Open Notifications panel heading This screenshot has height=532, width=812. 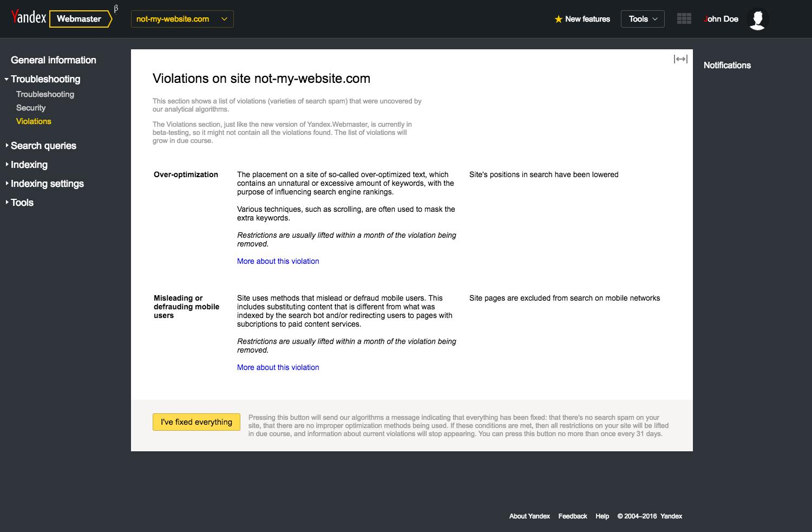(727, 65)
